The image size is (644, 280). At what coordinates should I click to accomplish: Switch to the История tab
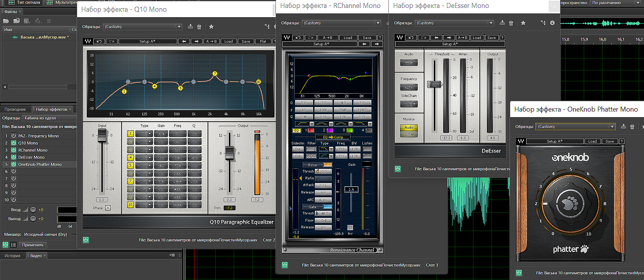12,256
